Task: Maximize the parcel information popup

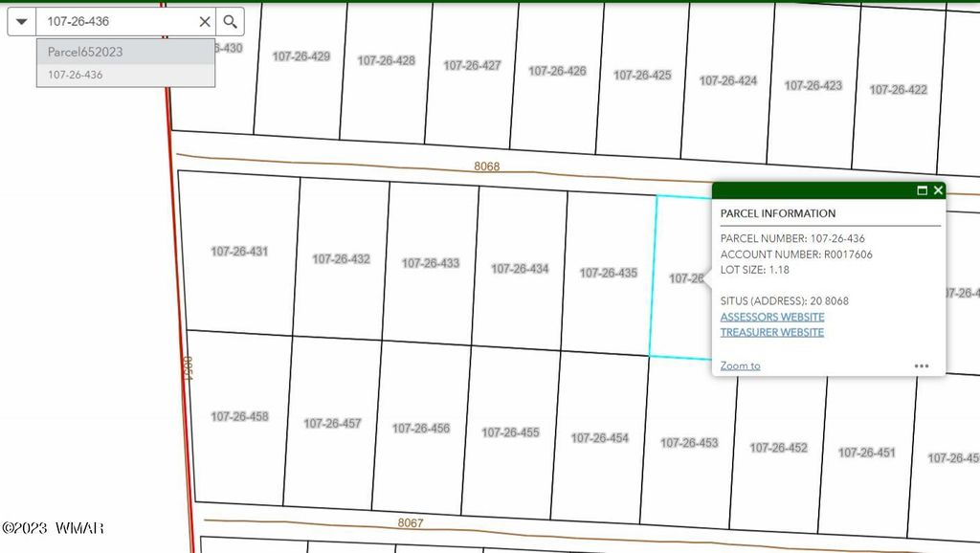Action: [922, 190]
